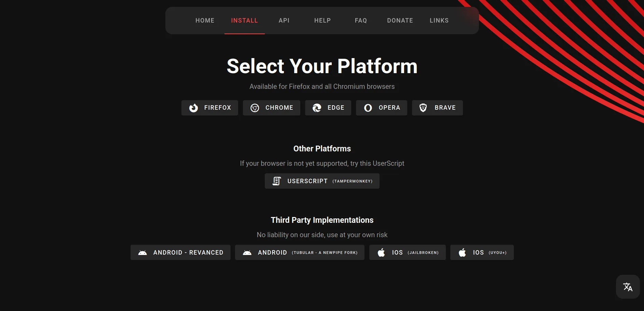Click the "Select Your Platform" heading
Image resolution: width=644 pixels, height=311 pixels.
point(322,66)
